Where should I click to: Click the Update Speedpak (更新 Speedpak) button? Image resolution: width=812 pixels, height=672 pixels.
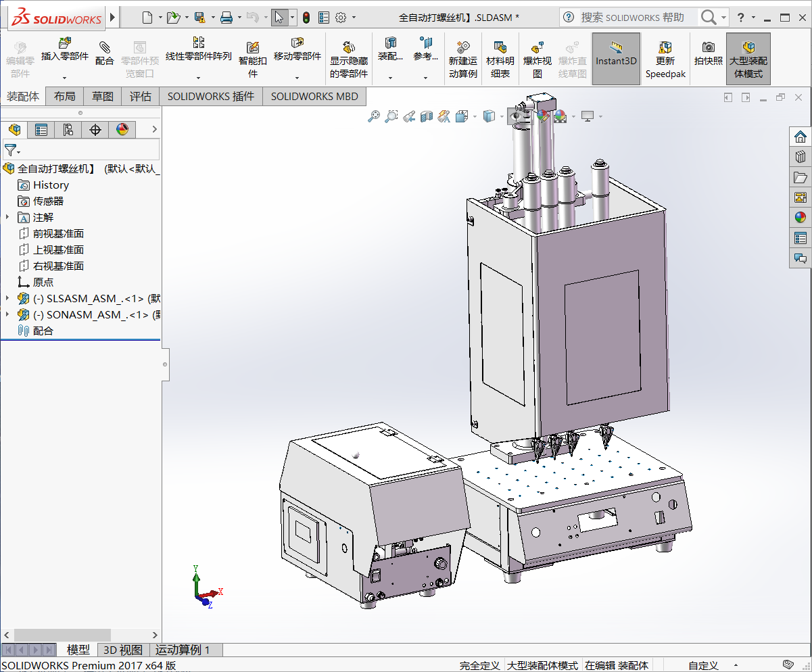pyautogui.click(x=665, y=59)
